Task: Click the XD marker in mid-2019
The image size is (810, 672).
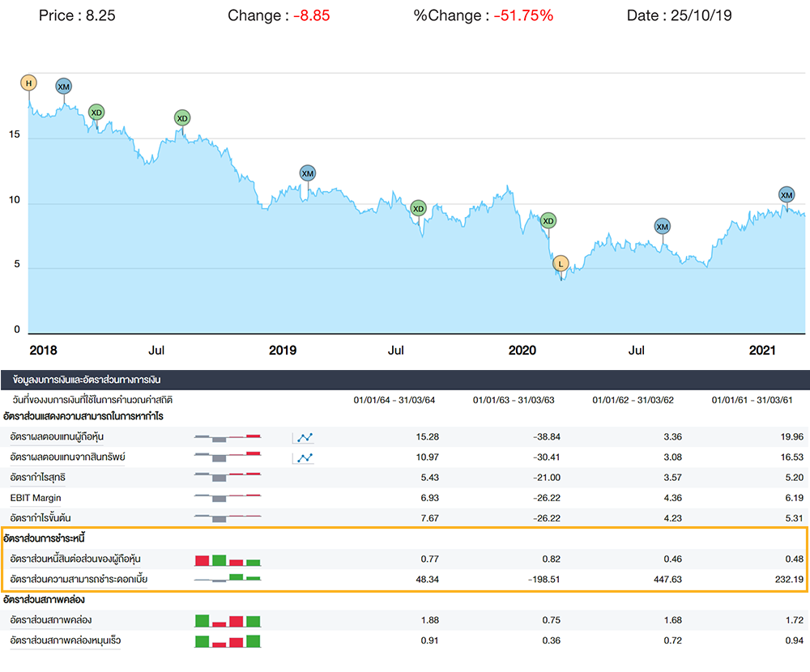Action: click(418, 208)
